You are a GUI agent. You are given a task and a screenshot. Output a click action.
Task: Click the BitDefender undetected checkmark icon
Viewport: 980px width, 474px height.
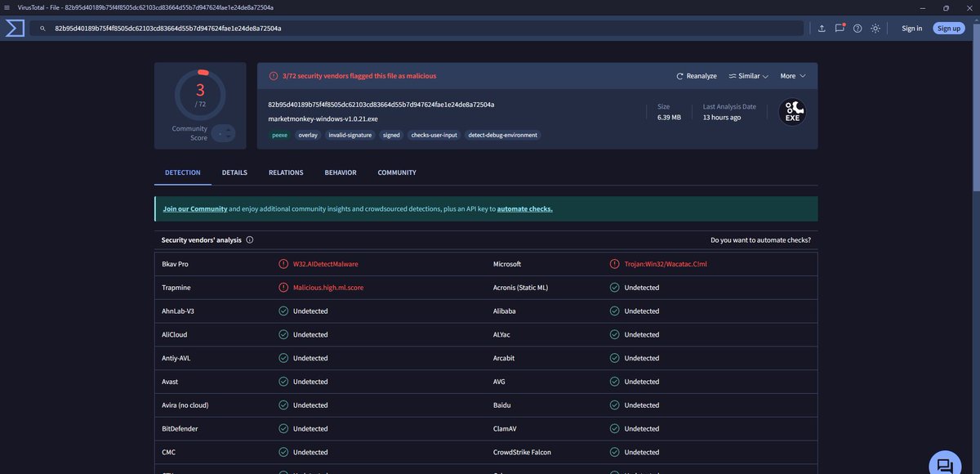click(x=283, y=428)
